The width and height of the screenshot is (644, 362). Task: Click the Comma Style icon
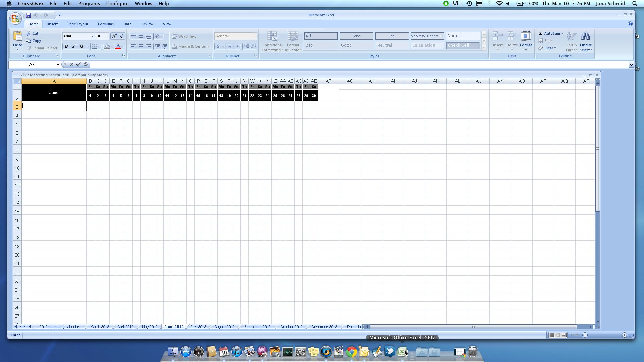tap(238, 46)
